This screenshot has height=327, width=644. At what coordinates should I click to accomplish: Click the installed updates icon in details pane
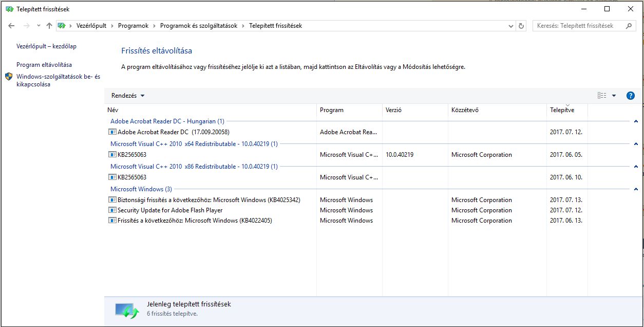click(127, 311)
